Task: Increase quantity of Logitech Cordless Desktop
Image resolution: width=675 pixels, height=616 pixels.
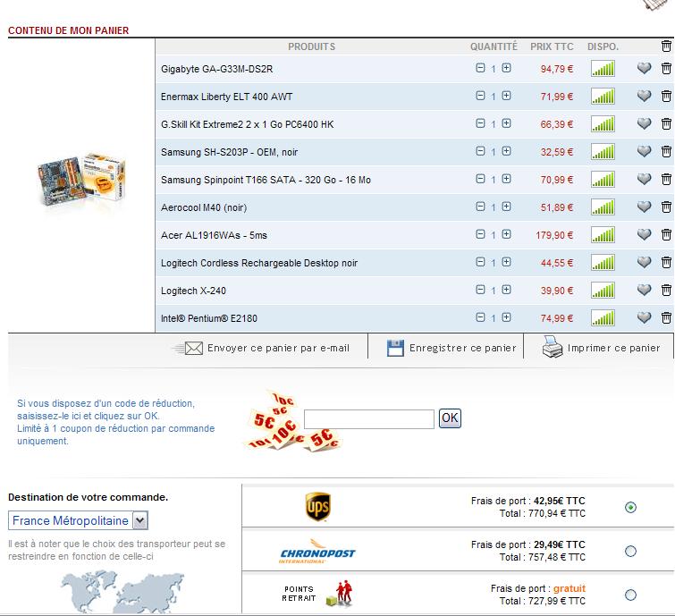Action: point(506,262)
